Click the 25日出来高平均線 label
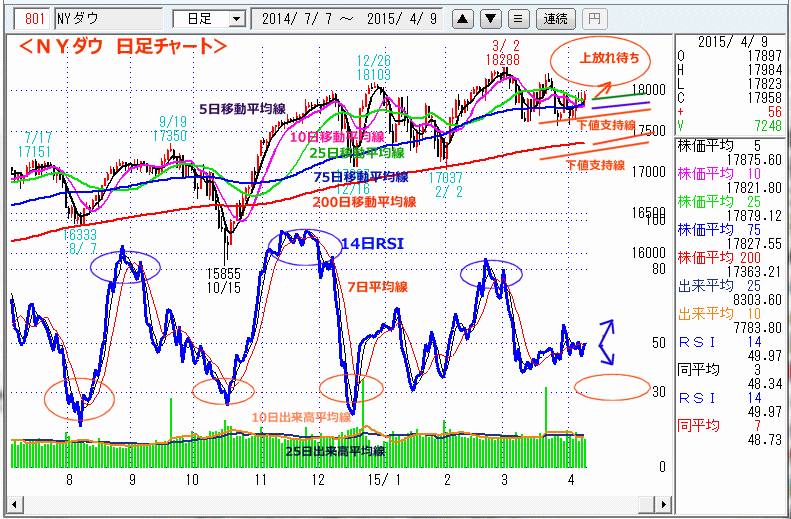The width and height of the screenshot is (791, 519). tap(335, 450)
